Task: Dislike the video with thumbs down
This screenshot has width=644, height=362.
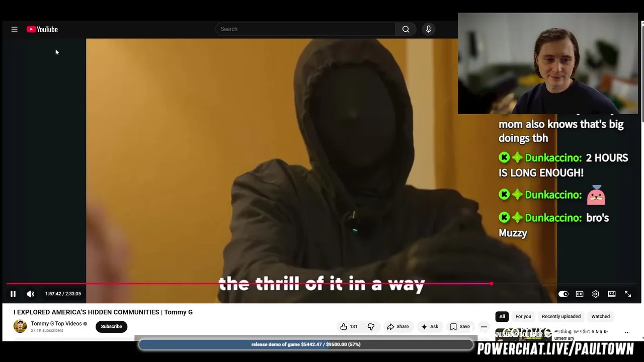Action: 371,326
